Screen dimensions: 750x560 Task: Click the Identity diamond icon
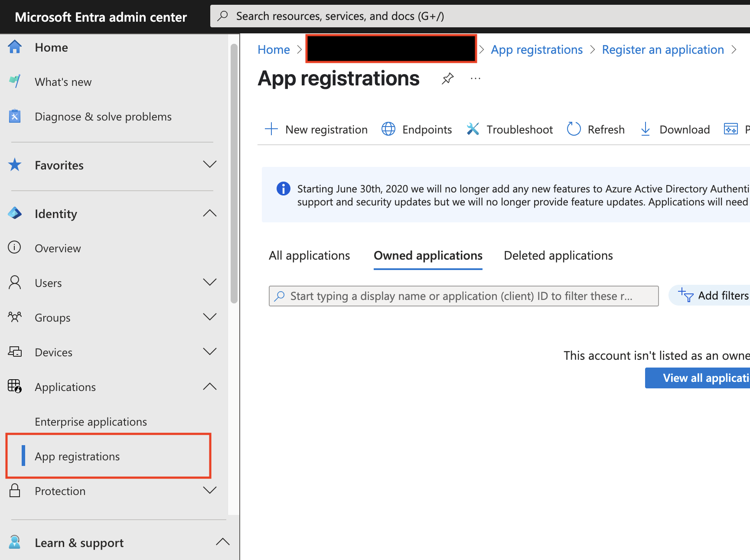tap(15, 213)
